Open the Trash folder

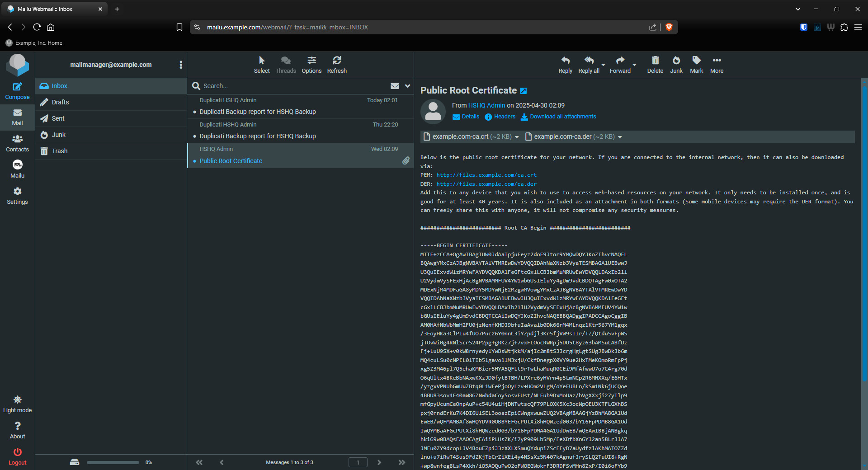59,151
